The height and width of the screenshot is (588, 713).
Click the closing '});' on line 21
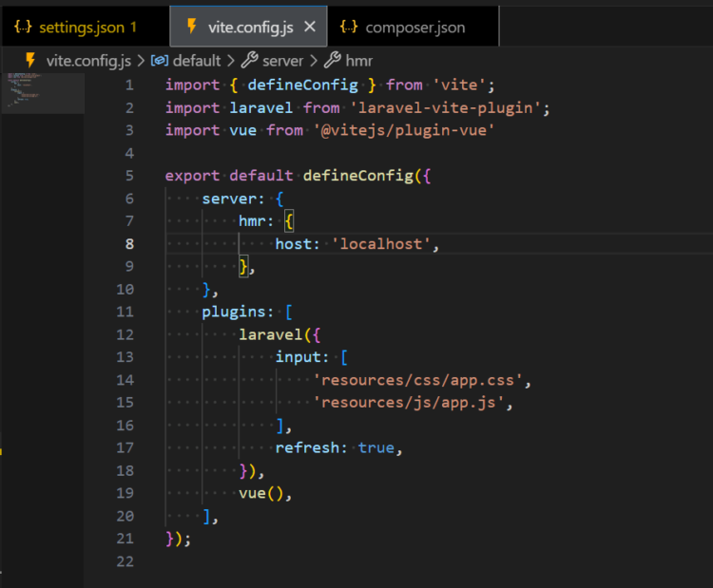tap(179, 539)
